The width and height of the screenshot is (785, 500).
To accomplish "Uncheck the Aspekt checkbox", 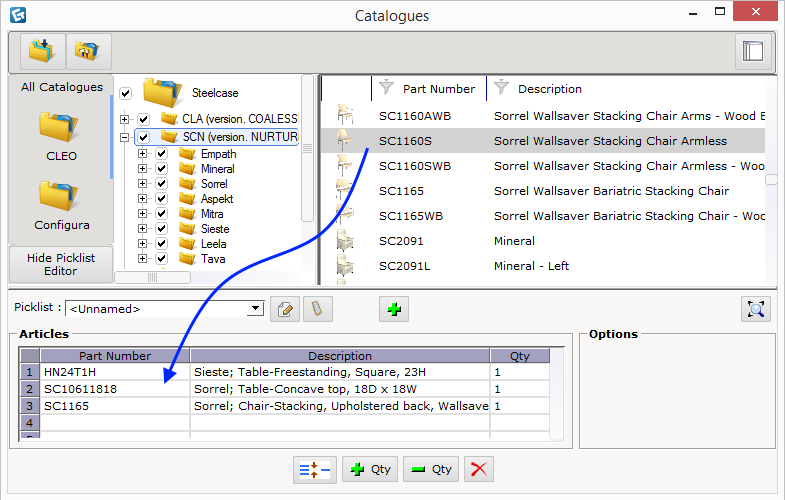I will click(161, 199).
